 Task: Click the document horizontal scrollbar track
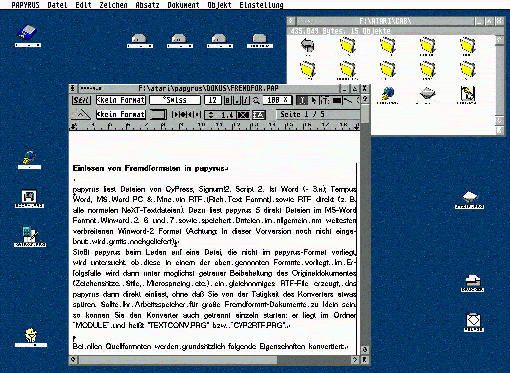pos(213,360)
